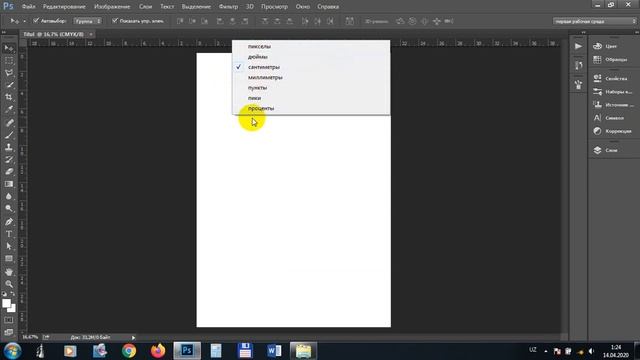Open the Редактирование menu
This screenshot has height=360, width=640.
click(x=64, y=7)
